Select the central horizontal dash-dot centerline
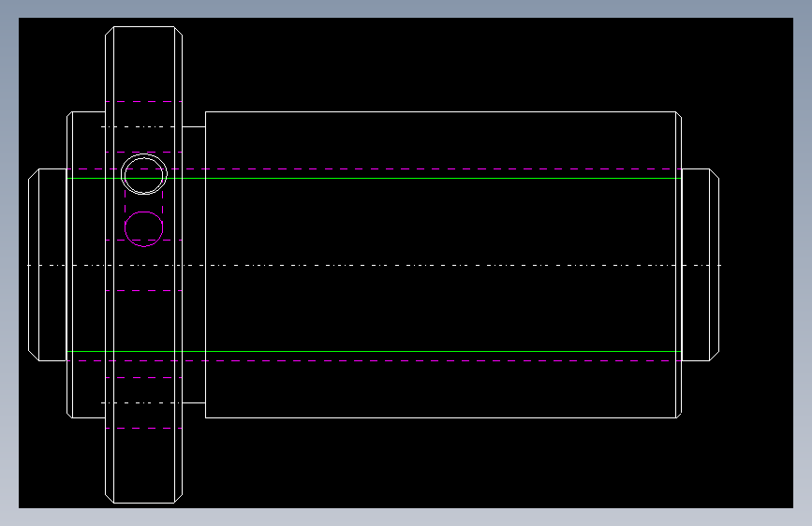 [374, 265]
